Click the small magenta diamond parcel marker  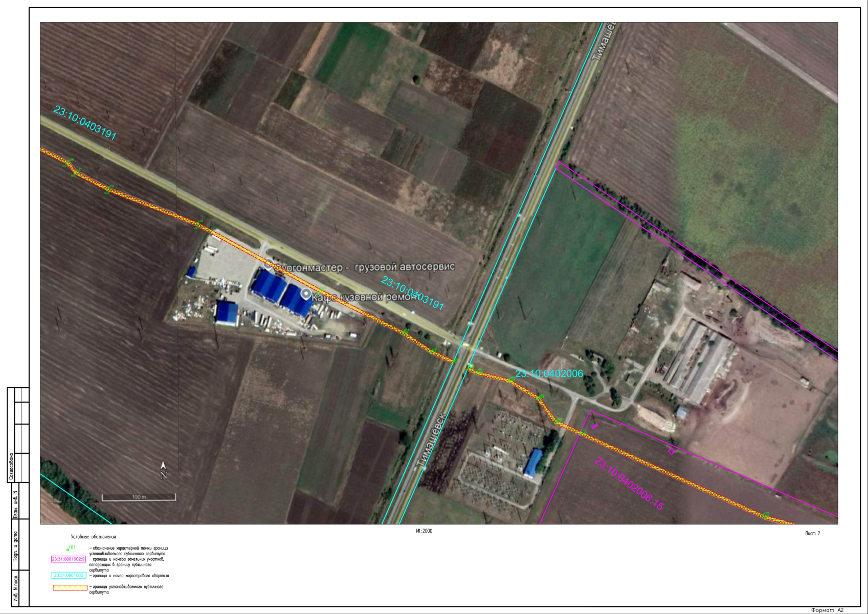pyautogui.click(x=672, y=451)
